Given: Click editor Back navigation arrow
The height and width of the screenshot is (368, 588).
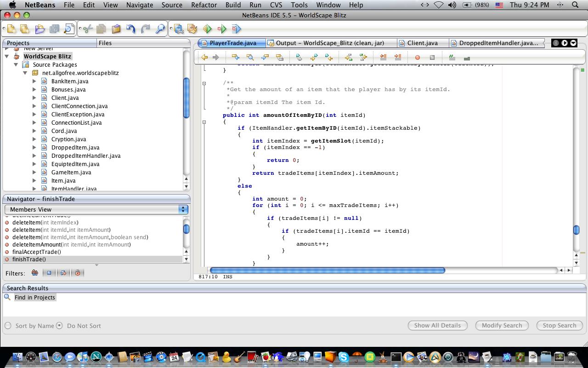Looking at the screenshot, I should click(204, 57).
